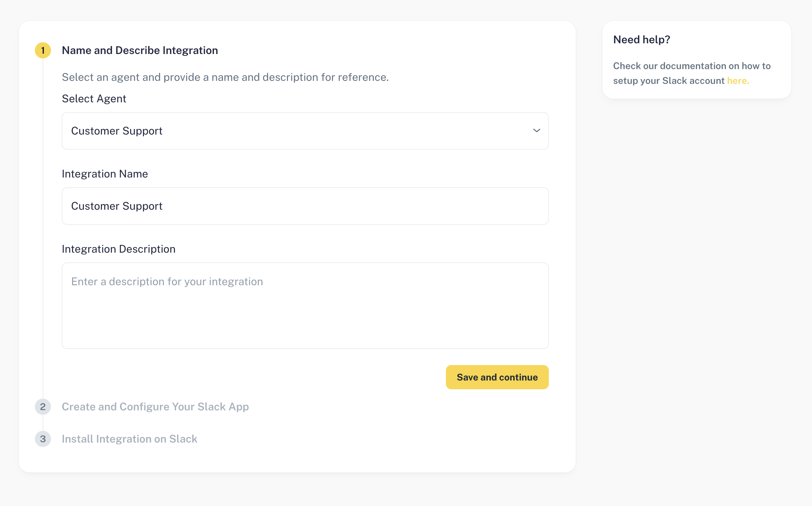This screenshot has width=812, height=506.
Task: Click the 'Check our documentation' help text
Action: pyautogui.click(x=691, y=66)
